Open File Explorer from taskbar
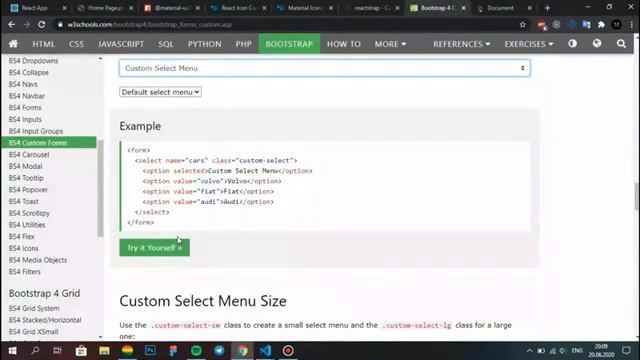 (104, 351)
